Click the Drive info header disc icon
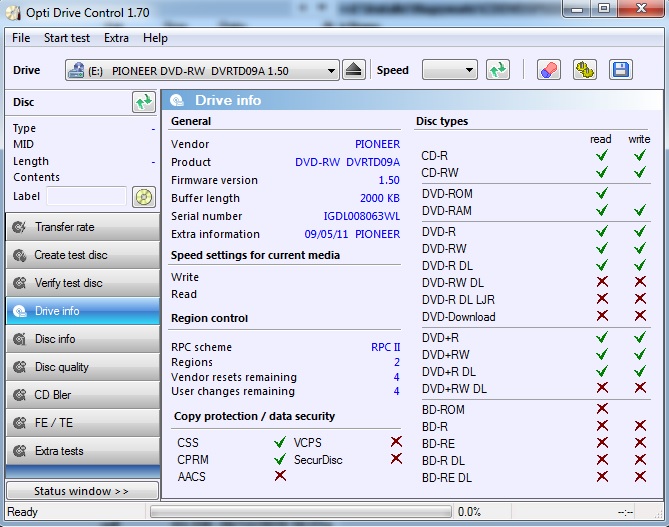The height and width of the screenshot is (527, 669). (177, 101)
